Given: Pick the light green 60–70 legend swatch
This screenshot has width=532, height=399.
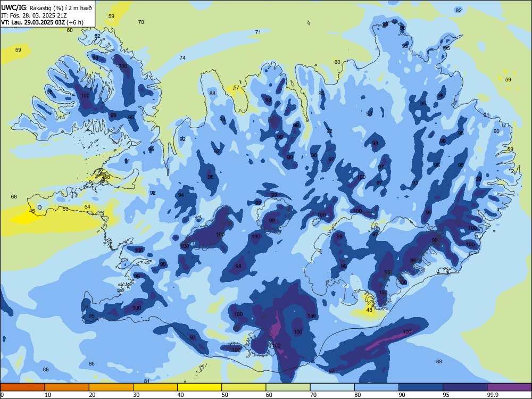Looking at the screenshot, I should (x=288, y=387).
